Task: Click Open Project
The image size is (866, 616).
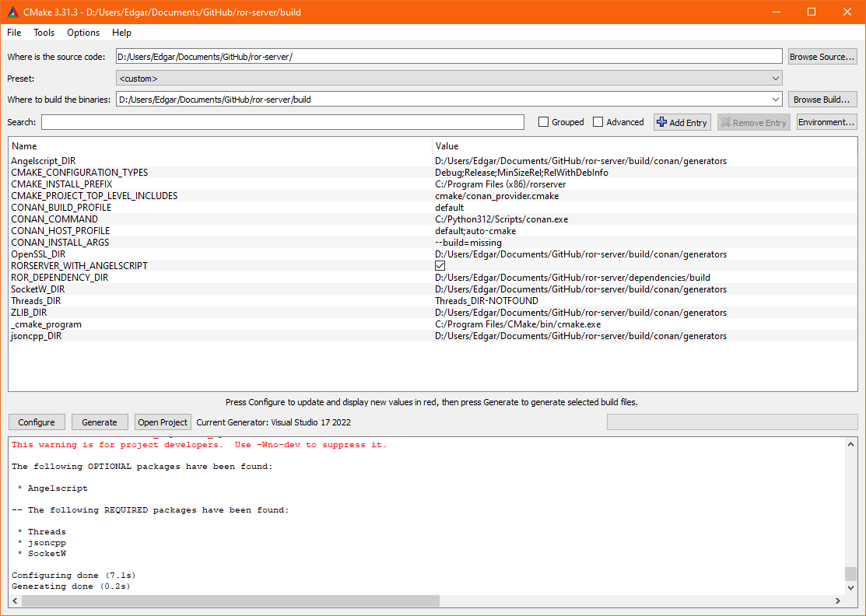Action: [162, 422]
